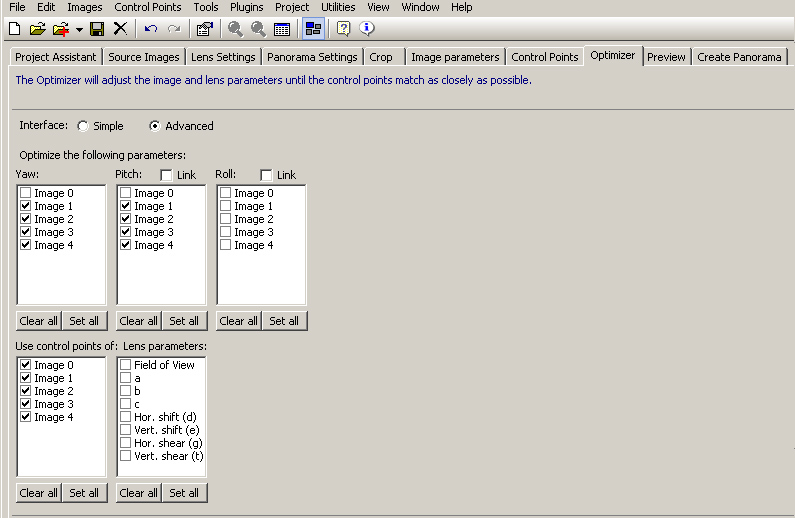The height and width of the screenshot is (518, 795).
Task: Click Set all under control points list
Action: (84, 493)
